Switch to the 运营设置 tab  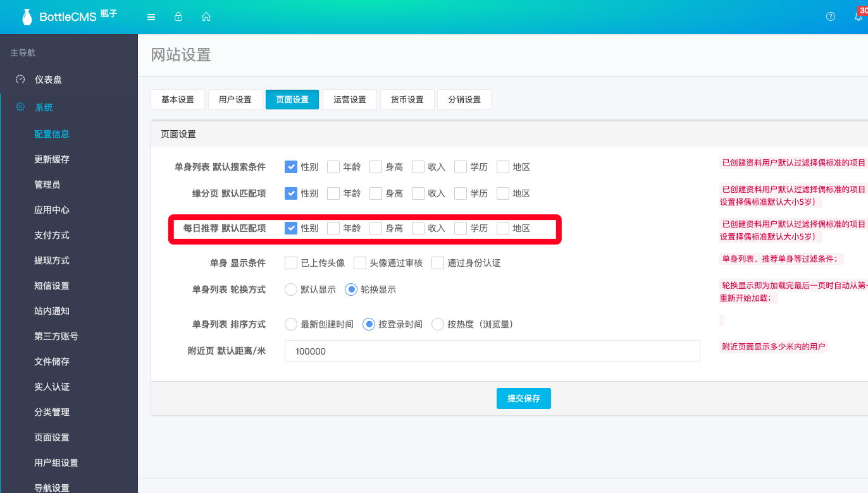tap(350, 99)
